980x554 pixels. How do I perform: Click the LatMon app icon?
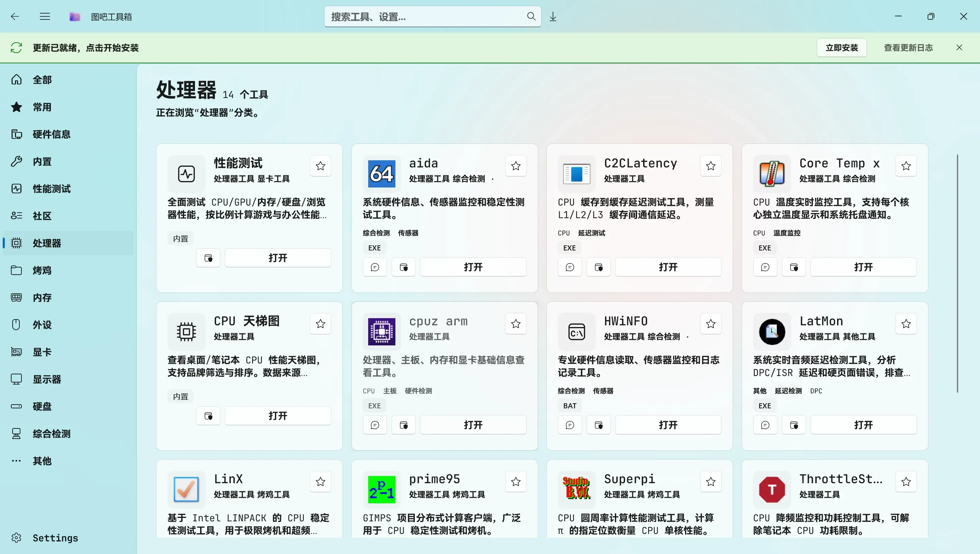[x=772, y=332]
